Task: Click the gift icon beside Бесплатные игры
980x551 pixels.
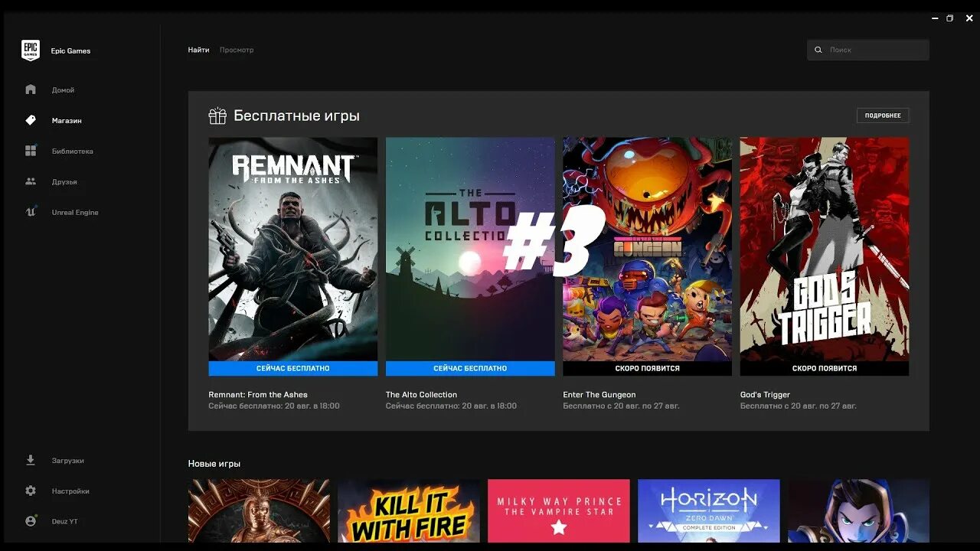Action: (217, 116)
